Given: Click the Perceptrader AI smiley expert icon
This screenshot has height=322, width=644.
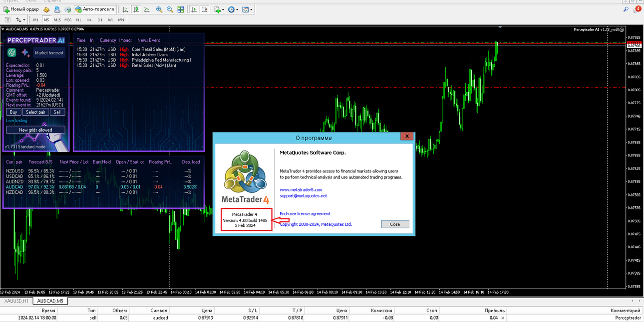Looking at the screenshot, I should click(621, 29).
